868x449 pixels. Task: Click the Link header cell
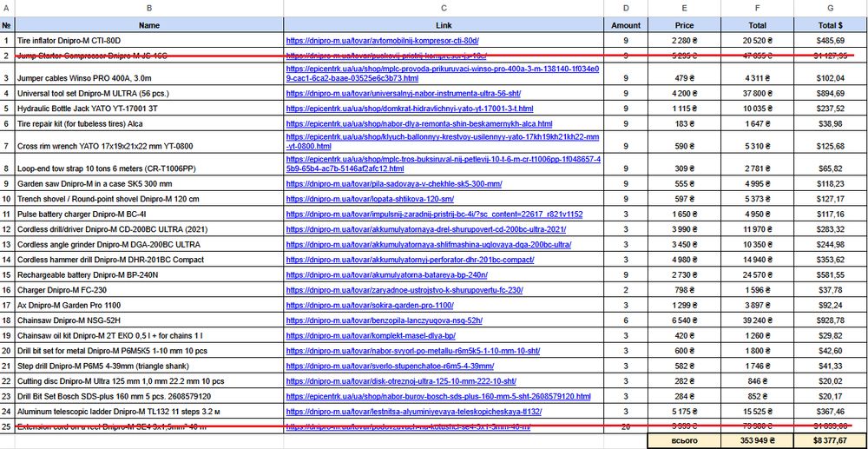coord(444,25)
